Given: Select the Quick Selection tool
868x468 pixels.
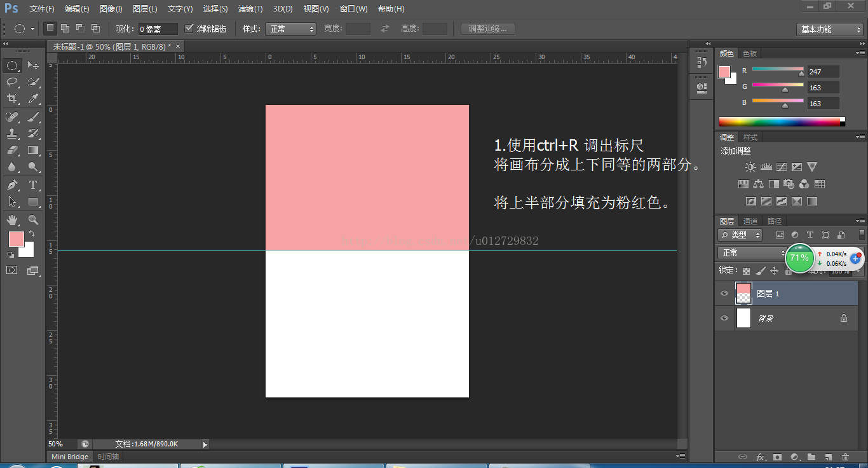Looking at the screenshot, I should [x=33, y=82].
